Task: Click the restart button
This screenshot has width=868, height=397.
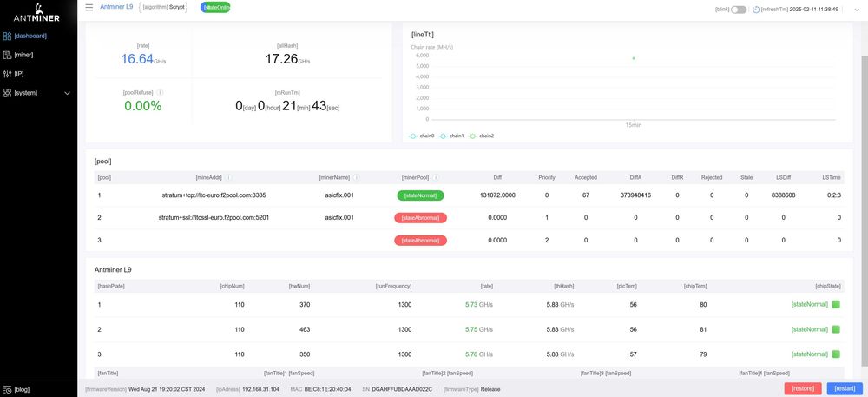Action: coord(845,388)
